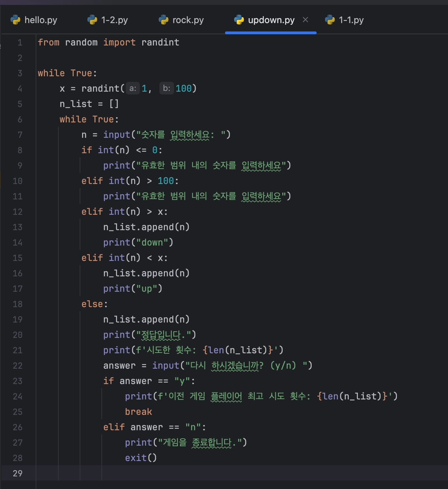The width and height of the screenshot is (448, 489).
Task: Place cursor on 'randint' in the import line
Action: 160,43
